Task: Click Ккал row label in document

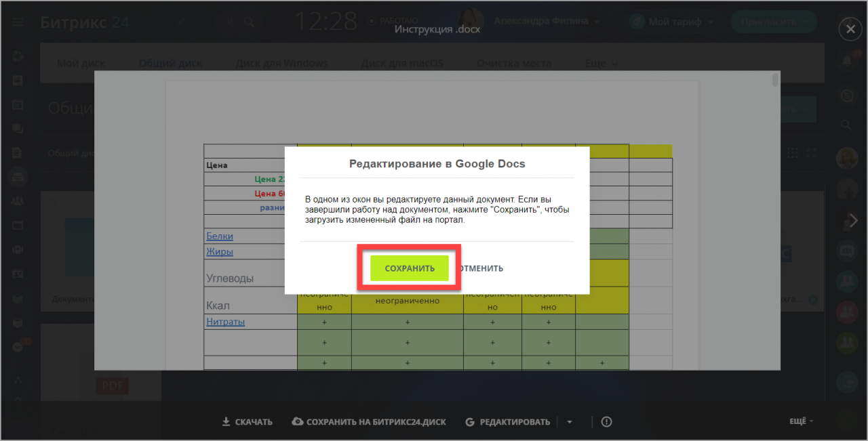Action: [218, 306]
